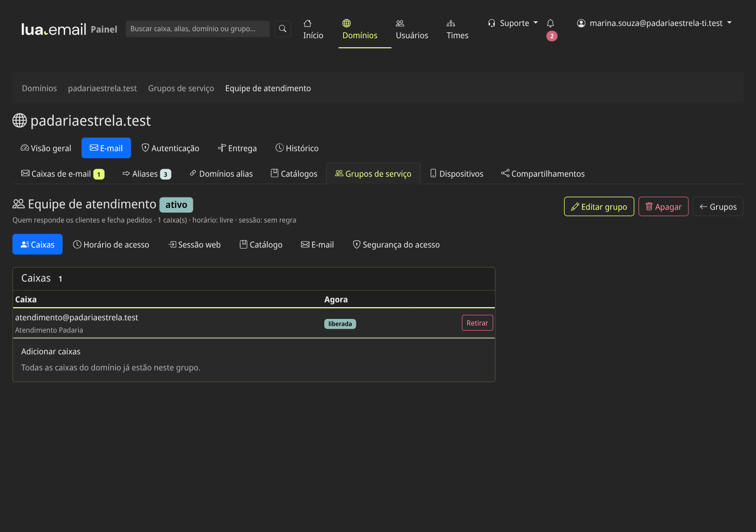Click the lua.email Painel logo
The image size is (756, 532).
pos(69,29)
